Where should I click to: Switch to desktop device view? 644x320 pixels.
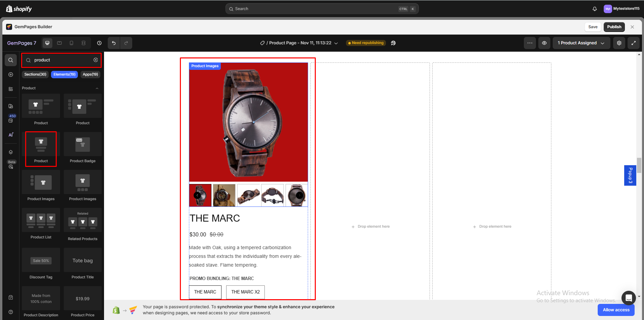[x=47, y=43]
